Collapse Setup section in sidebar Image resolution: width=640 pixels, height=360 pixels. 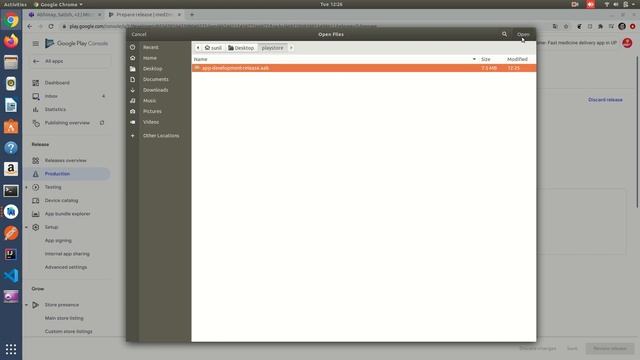[x=27, y=227]
